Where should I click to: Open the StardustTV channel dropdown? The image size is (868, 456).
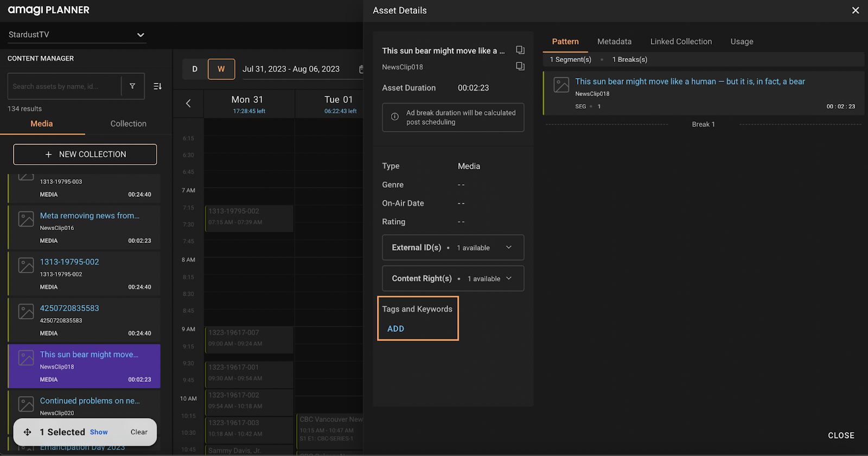pos(76,35)
